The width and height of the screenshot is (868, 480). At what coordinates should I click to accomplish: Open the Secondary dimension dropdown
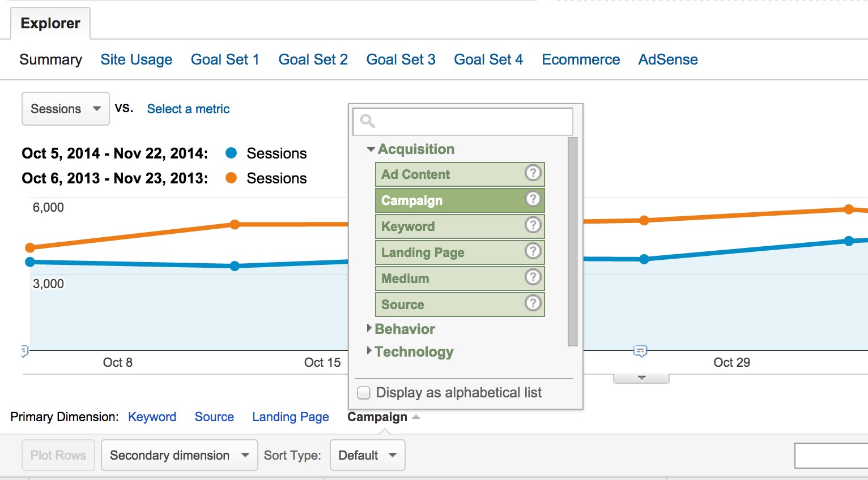tap(179, 455)
